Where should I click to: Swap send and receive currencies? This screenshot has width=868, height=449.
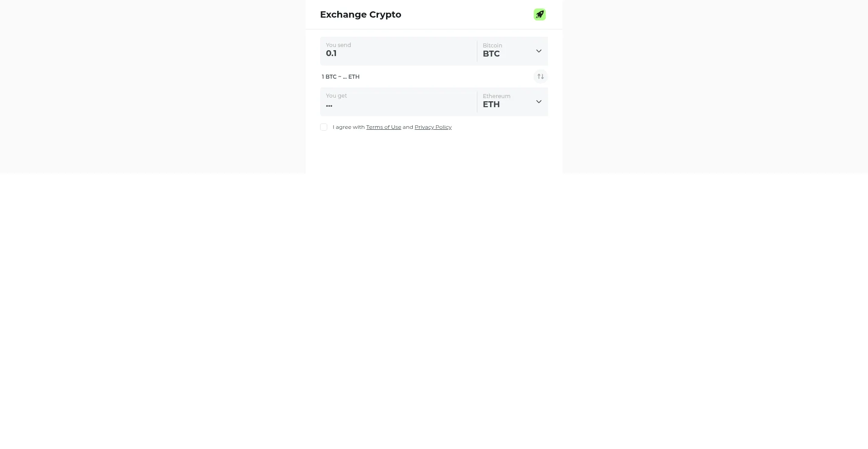[540, 76]
